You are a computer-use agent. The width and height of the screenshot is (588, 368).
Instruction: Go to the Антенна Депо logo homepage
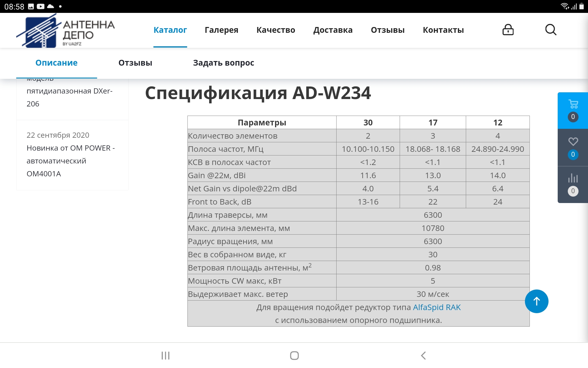point(66,31)
